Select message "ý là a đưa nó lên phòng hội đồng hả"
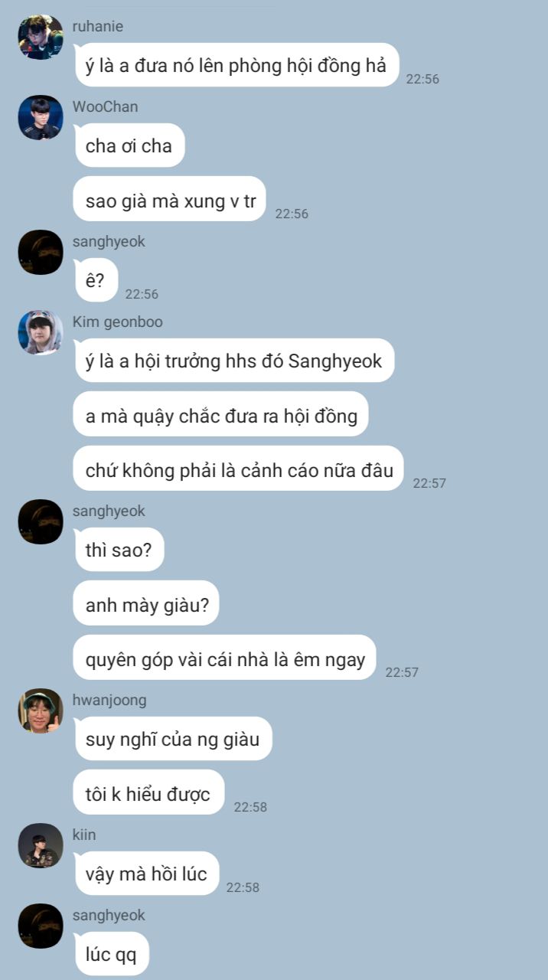Screen dimensions: 548x980 [236, 65]
